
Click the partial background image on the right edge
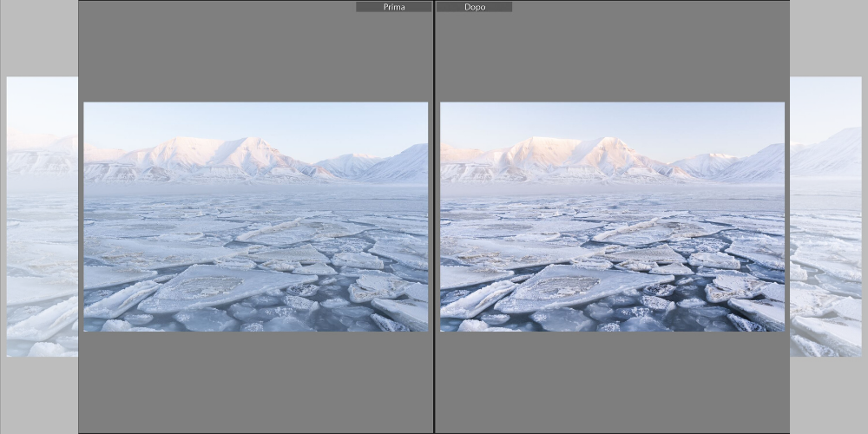(825, 216)
